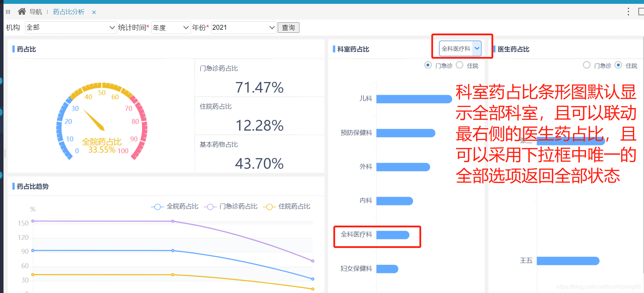The height and width of the screenshot is (293, 644).
Task: Click the 科室药占比 panel title
Action: coord(353,49)
